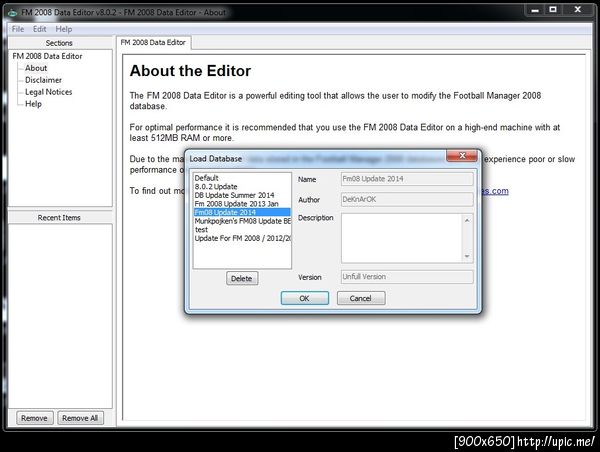Select Munkpojken's FM08 Update entry

point(242,221)
